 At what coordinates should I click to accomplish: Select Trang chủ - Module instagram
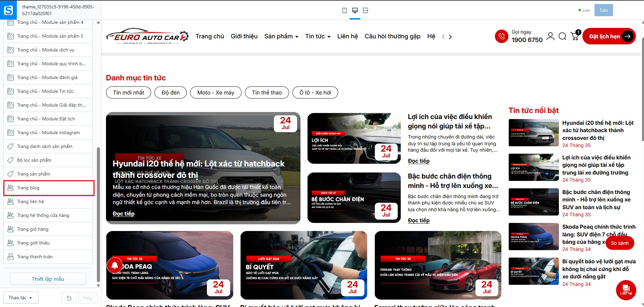(48, 132)
